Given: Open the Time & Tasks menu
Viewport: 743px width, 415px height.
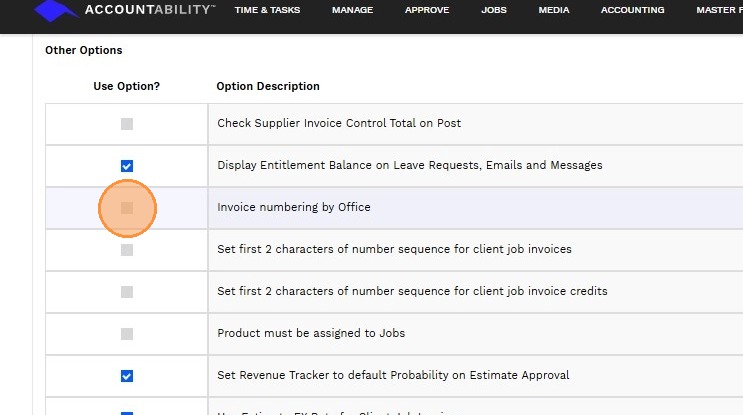Looking at the screenshot, I should (267, 10).
